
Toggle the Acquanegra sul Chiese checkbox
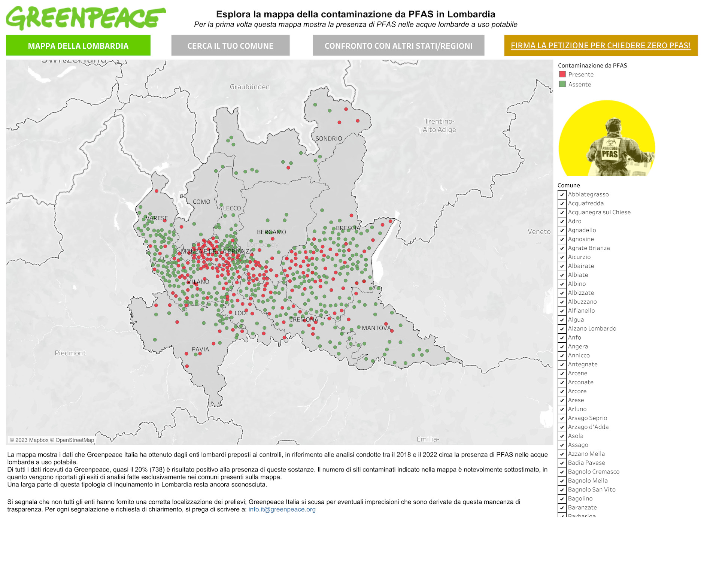click(562, 212)
